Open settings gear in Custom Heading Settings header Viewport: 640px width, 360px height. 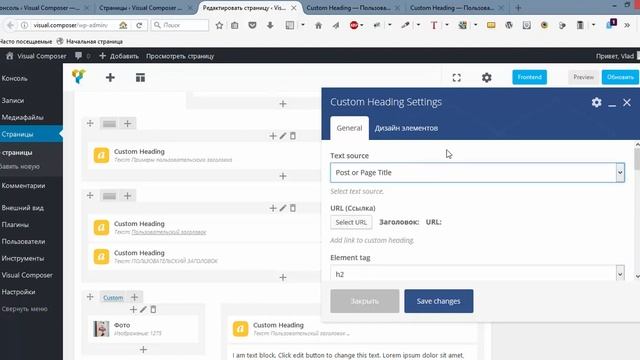point(596,102)
